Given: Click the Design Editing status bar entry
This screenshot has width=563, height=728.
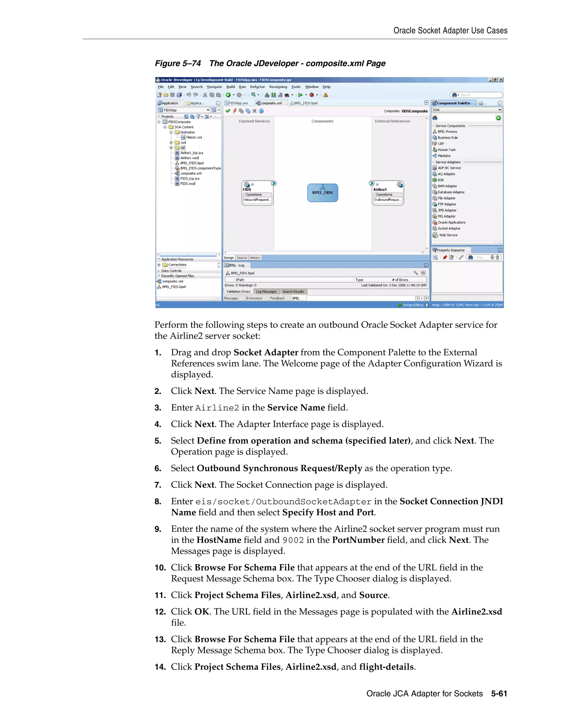Looking at the screenshot, I should click(x=411, y=305).
